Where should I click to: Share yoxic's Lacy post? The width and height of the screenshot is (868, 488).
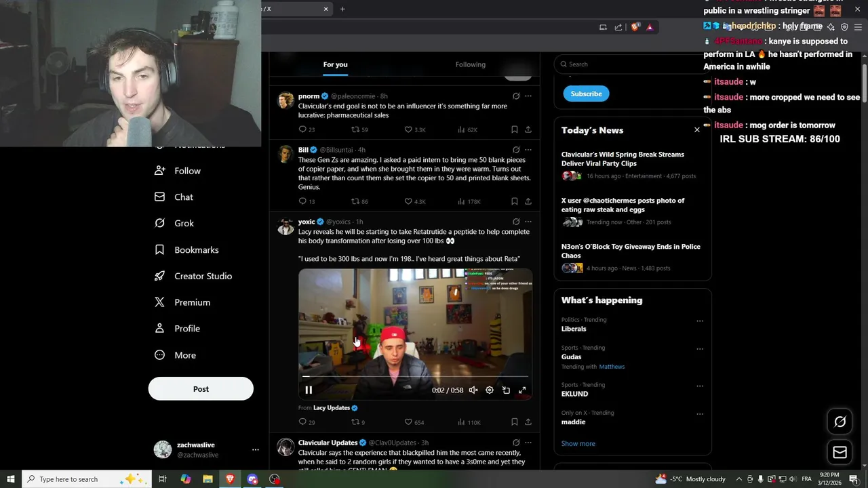point(528,422)
